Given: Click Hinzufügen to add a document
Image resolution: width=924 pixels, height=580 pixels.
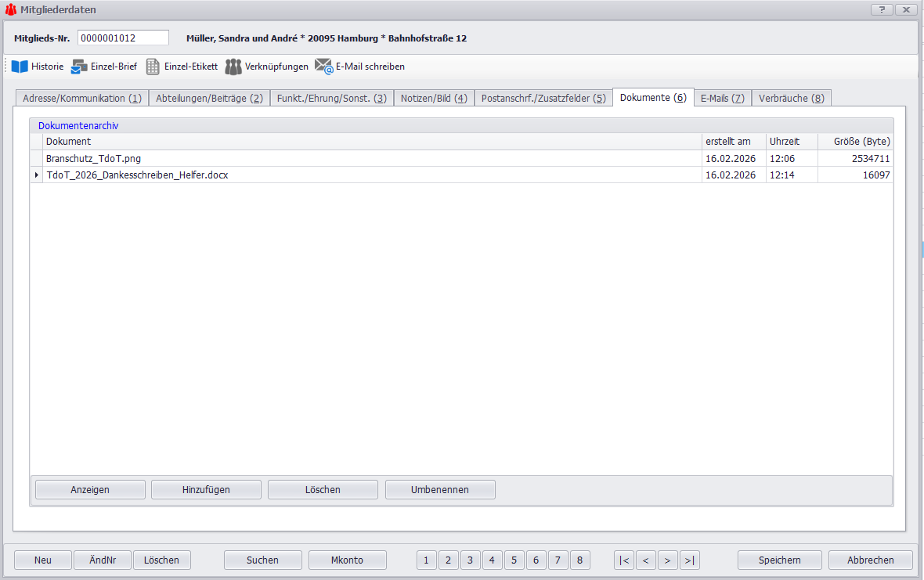Looking at the screenshot, I should click(x=206, y=489).
